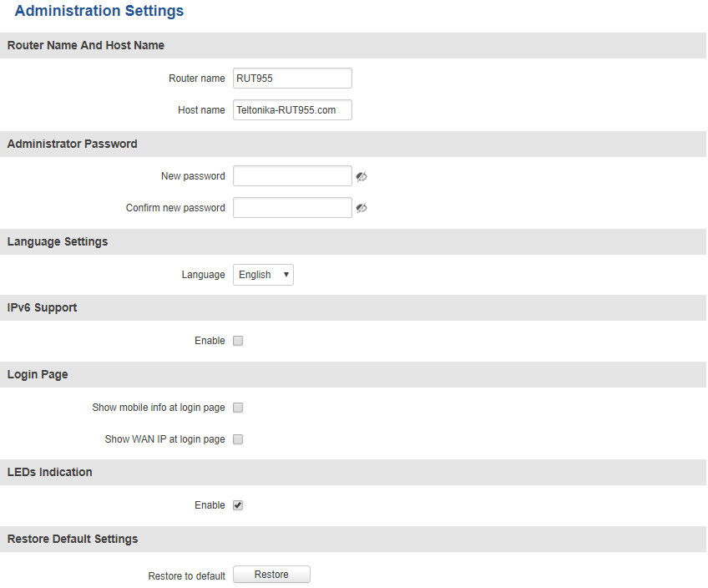Disable the LEDs Indication checkbox

(238, 505)
